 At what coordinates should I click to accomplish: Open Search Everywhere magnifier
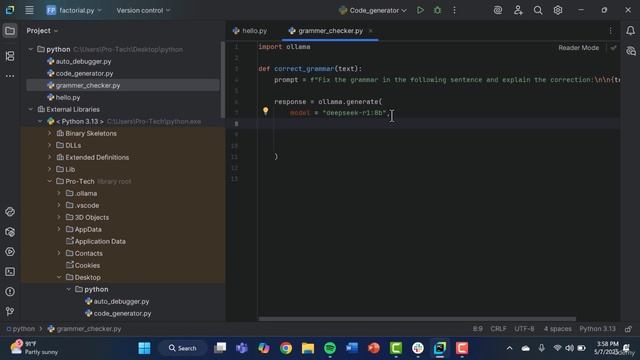coord(538,10)
